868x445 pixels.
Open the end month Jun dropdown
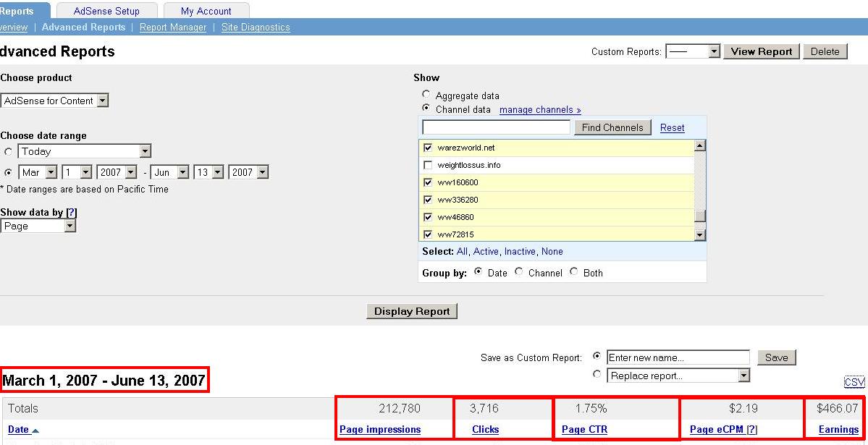[x=169, y=172]
